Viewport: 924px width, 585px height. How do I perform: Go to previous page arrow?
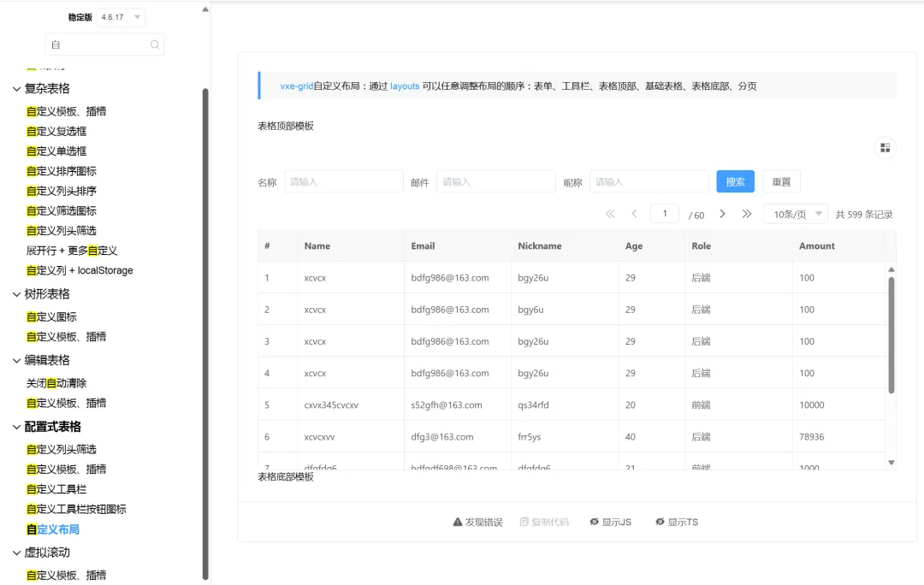click(634, 214)
